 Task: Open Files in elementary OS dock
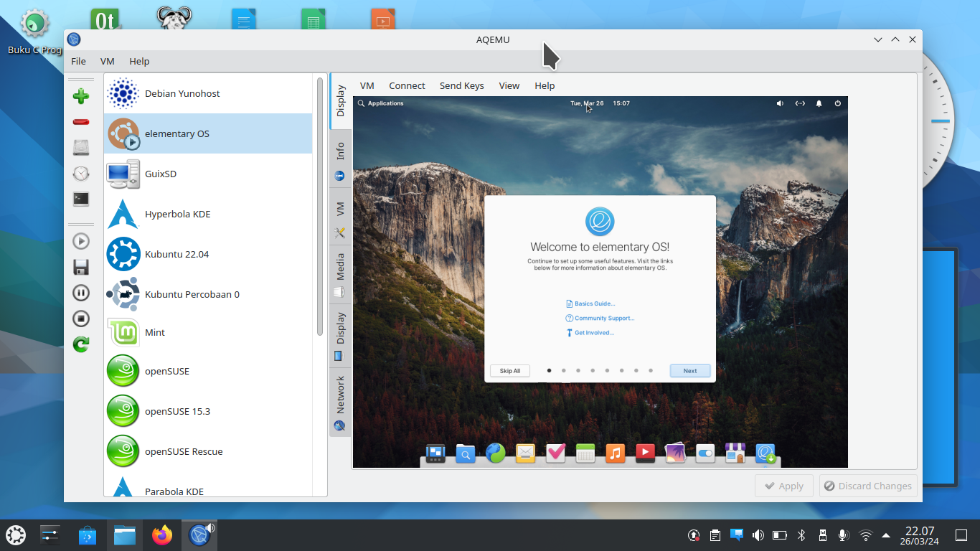click(466, 453)
